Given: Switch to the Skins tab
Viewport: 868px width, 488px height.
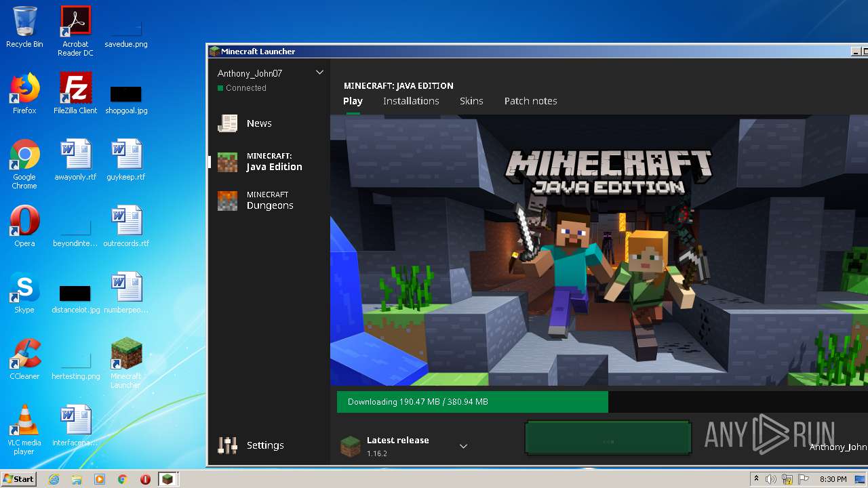Looking at the screenshot, I should tap(471, 101).
